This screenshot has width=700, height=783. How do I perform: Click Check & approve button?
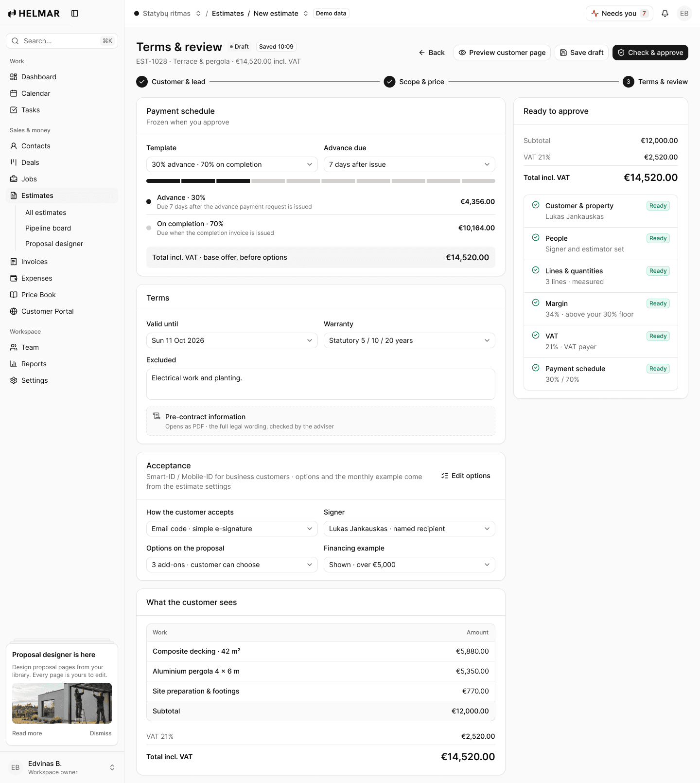click(650, 53)
